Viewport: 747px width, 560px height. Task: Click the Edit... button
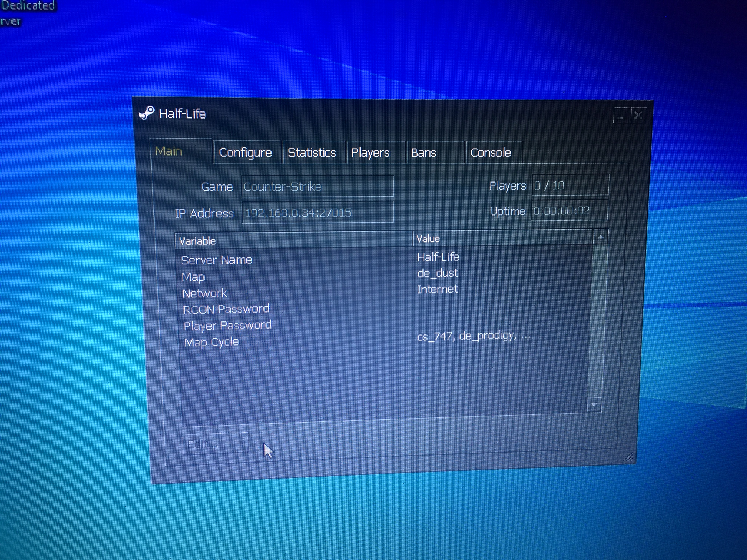point(215,444)
